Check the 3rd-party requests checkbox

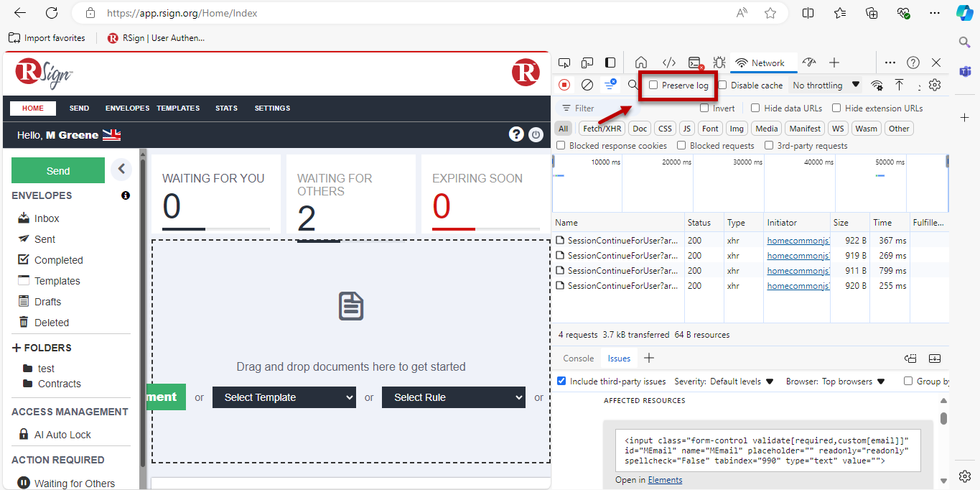(x=769, y=145)
